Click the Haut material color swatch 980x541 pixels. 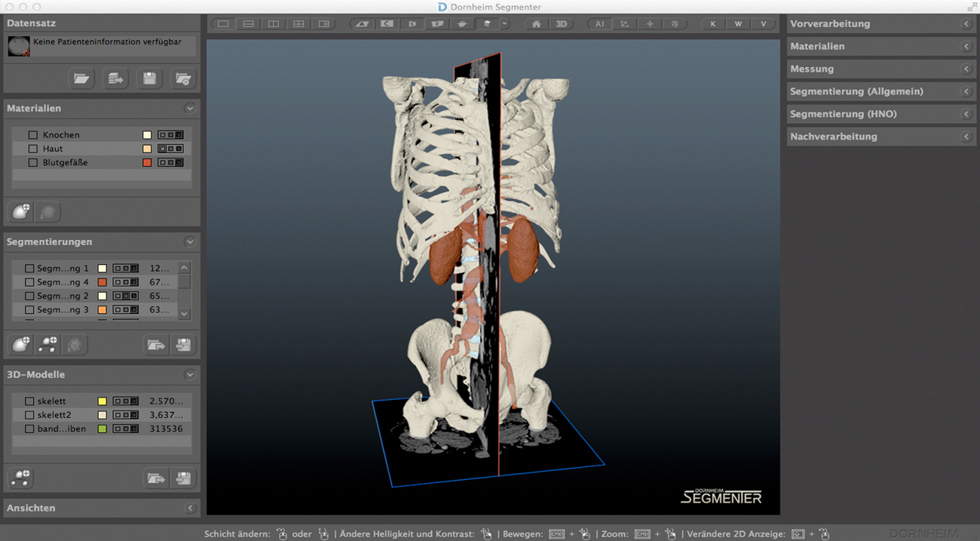point(147,149)
